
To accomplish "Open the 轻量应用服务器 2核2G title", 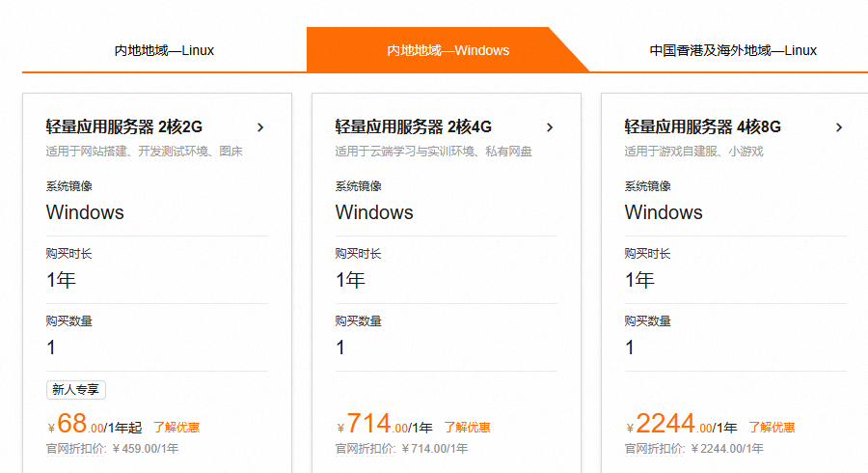I will tap(124, 126).
